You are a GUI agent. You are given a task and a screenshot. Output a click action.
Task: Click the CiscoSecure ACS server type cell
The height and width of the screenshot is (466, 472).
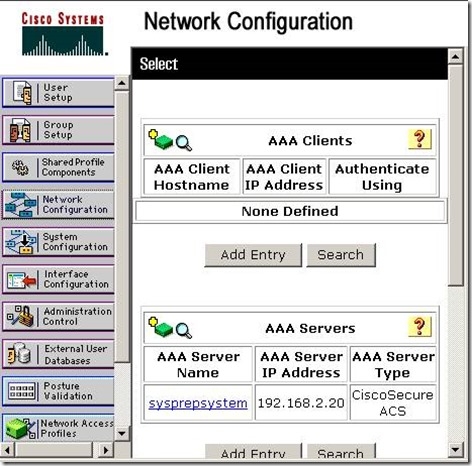coord(393,403)
